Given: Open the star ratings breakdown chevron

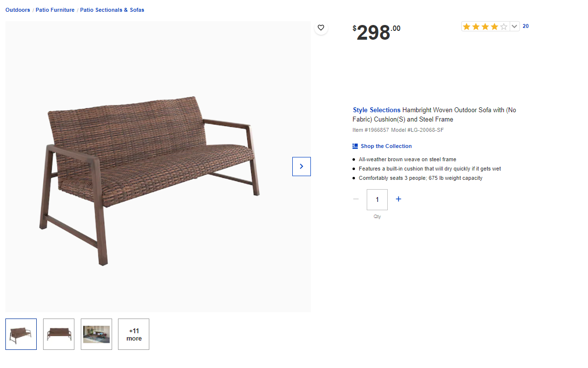Looking at the screenshot, I should coord(513,26).
